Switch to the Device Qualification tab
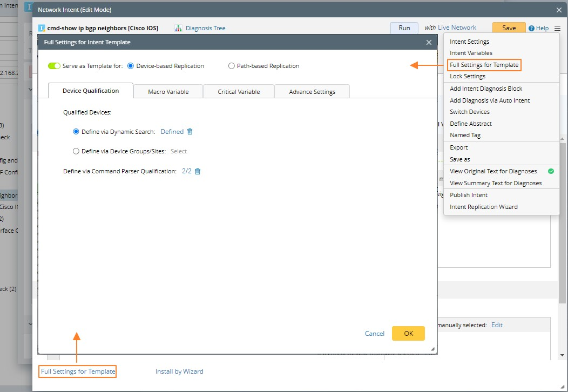 91,91
